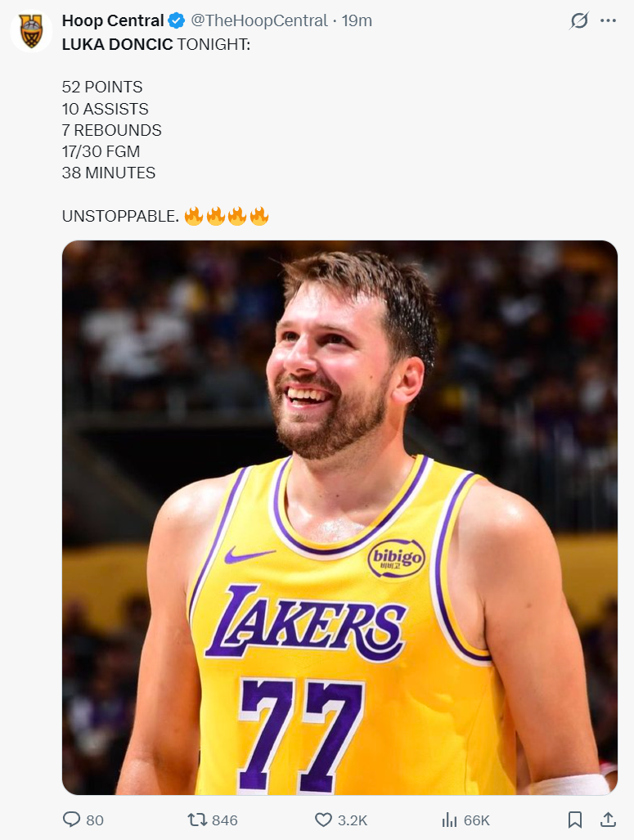Share the post with upload icon
634x840 pixels.
608,820
